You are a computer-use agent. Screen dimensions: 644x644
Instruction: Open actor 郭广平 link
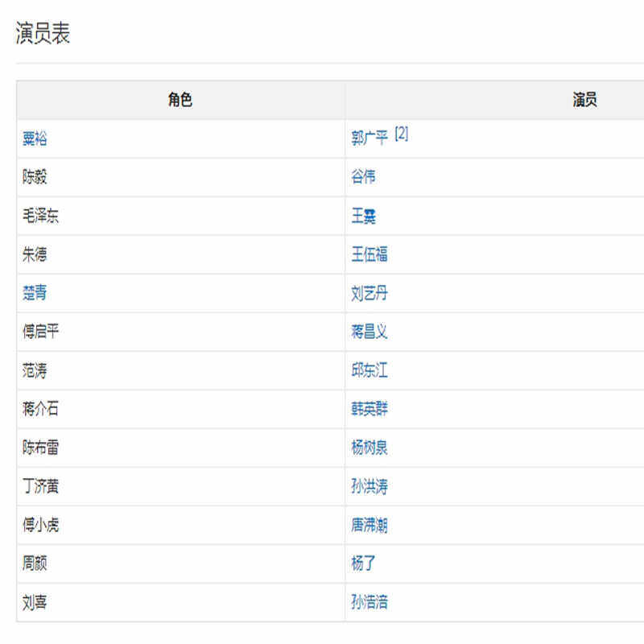369,138
